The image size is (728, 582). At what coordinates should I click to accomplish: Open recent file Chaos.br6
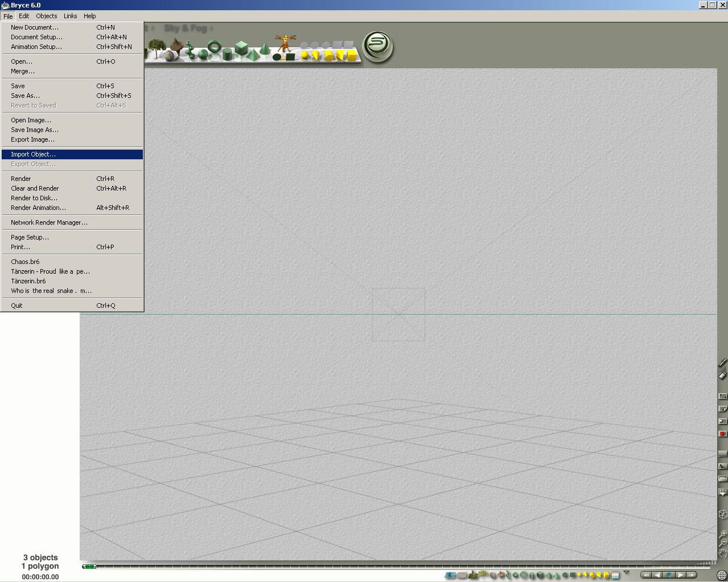72,262
